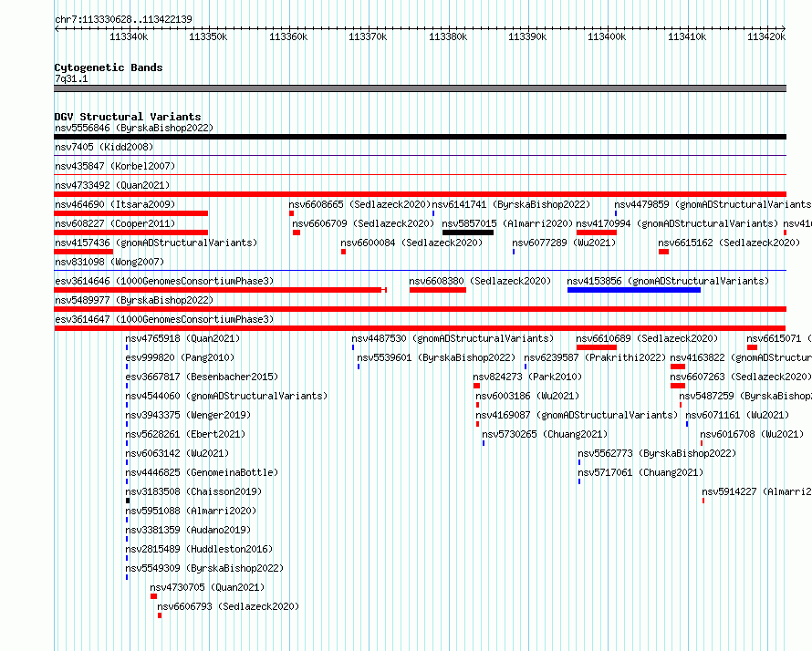
Task: Open nsv5628261 (Ebert2021) variant
Action: [185, 434]
